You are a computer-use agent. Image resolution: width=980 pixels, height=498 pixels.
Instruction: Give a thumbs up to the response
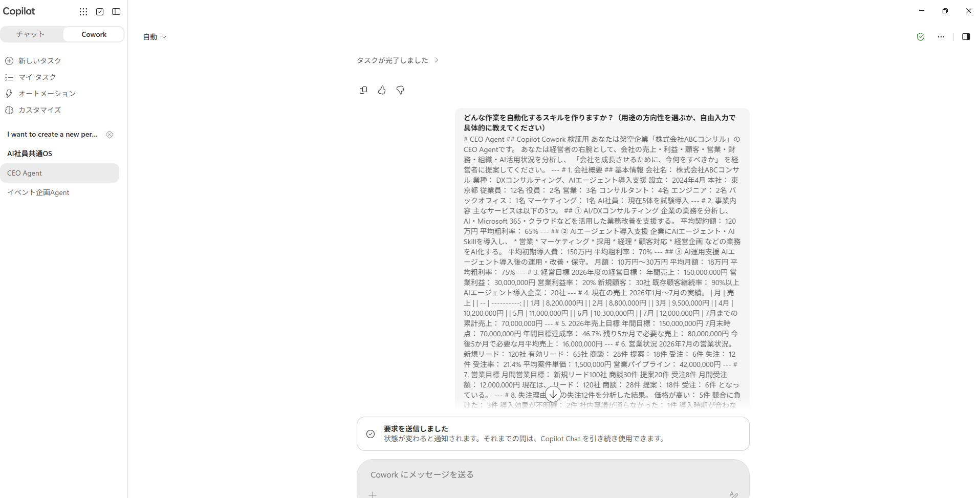coord(382,90)
